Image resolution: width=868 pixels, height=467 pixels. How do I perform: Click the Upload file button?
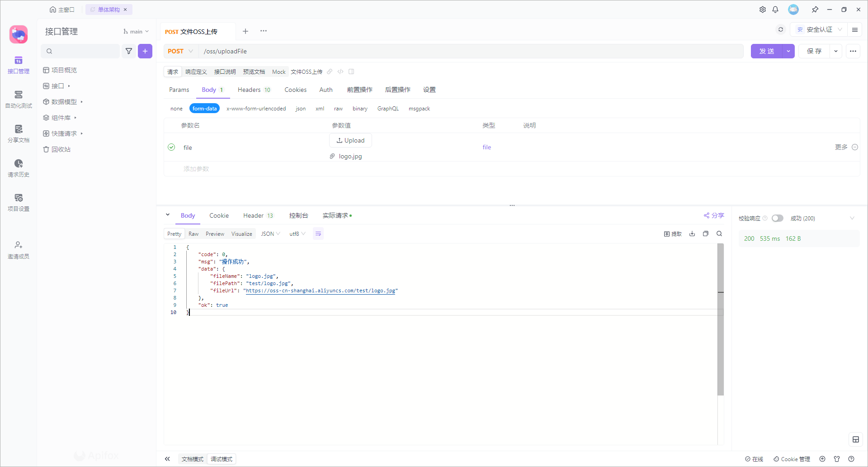(x=350, y=140)
